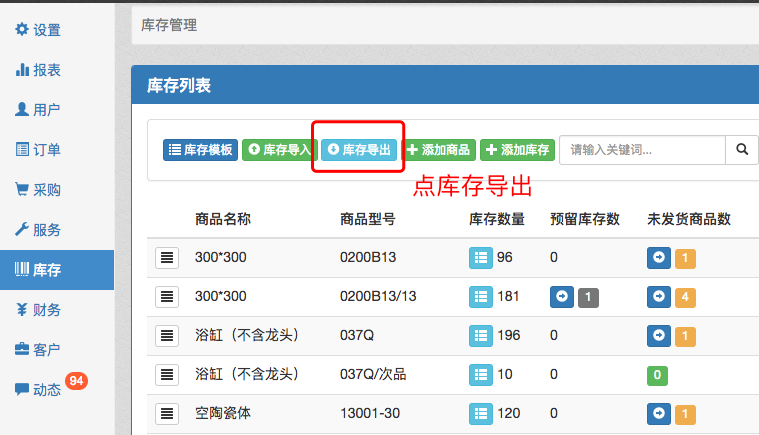759x435 pixels.
Task: Click the model text 037Q/次品
Action: (373, 374)
